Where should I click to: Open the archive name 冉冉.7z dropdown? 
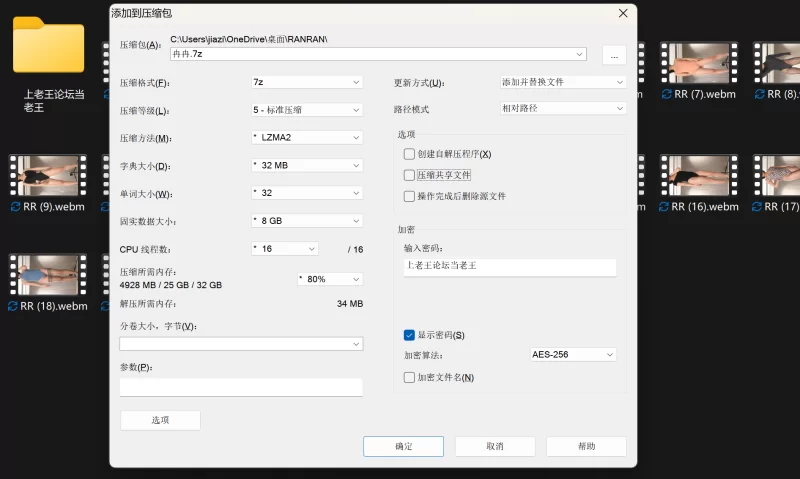click(580, 54)
